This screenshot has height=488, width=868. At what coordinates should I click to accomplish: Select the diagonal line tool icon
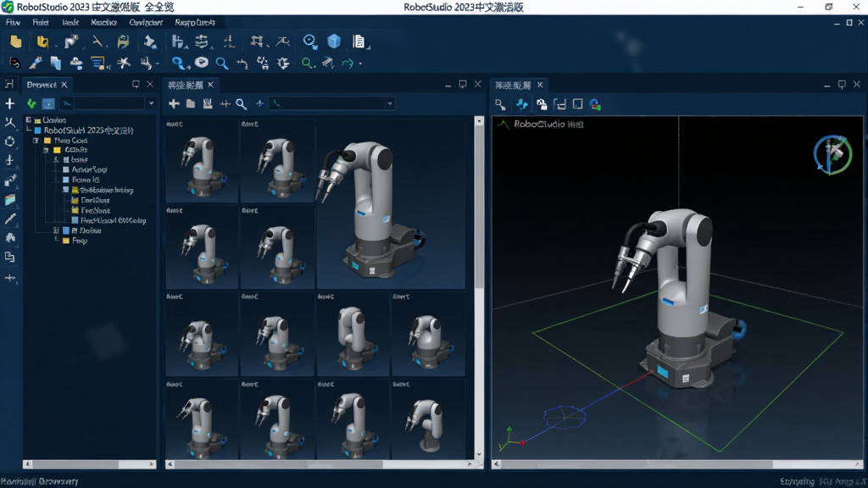click(x=97, y=42)
